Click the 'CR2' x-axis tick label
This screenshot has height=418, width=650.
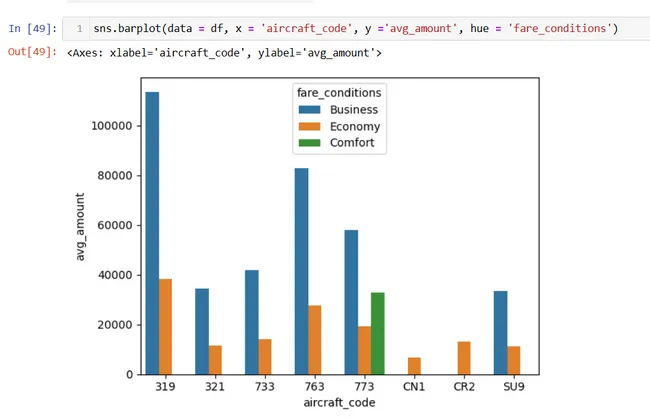(x=464, y=386)
